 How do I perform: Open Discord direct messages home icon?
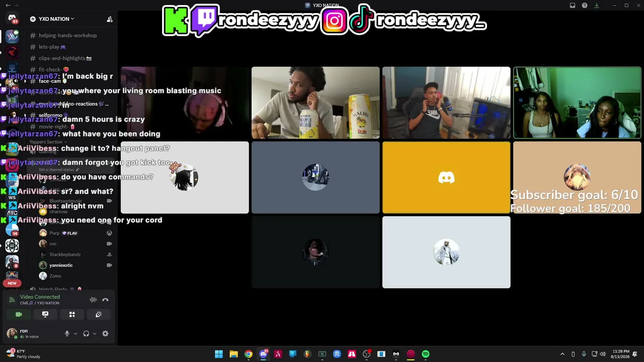click(12, 18)
